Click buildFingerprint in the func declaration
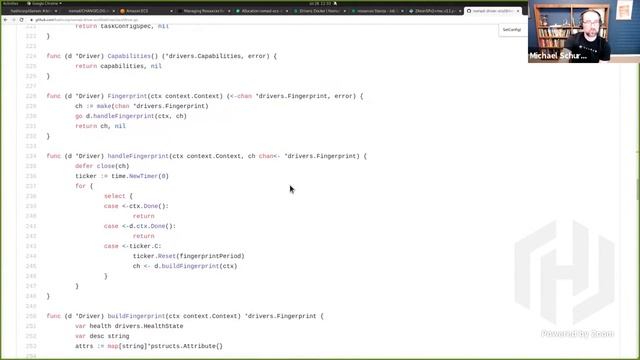Viewport: 640px width, 360px height. tap(136, 316)
